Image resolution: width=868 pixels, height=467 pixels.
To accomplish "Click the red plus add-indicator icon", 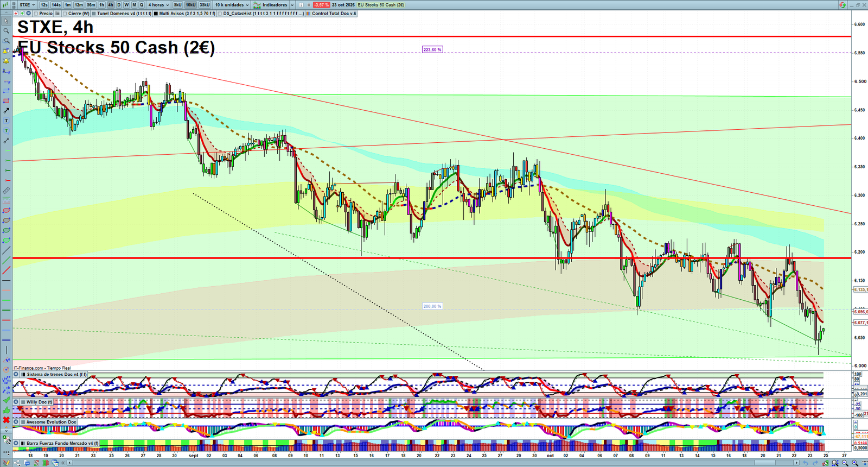I will coord(16,14).
